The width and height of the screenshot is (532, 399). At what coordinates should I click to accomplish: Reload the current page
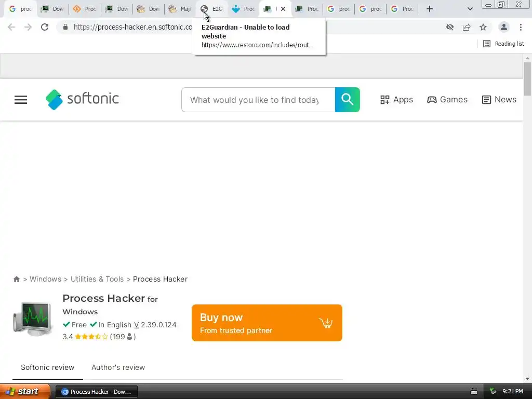point(45,27)
